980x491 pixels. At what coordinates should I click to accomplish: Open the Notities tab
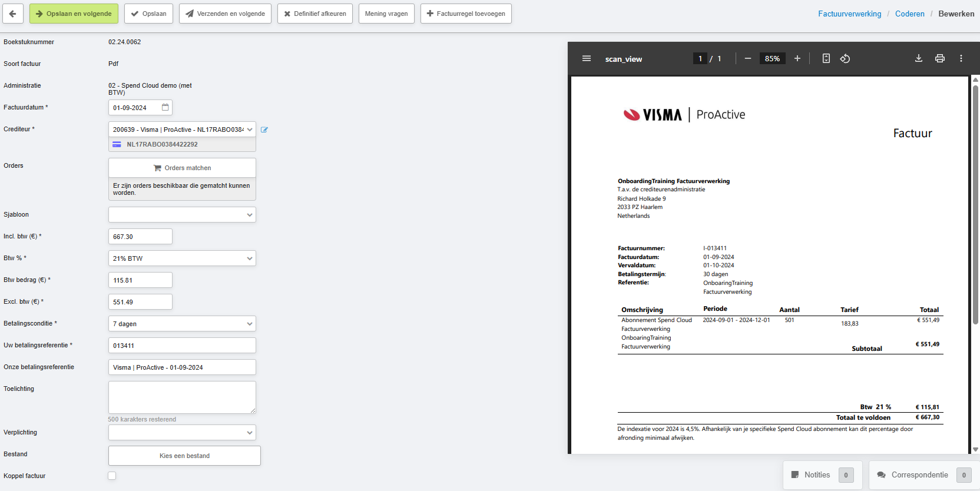tap(822, 475)
